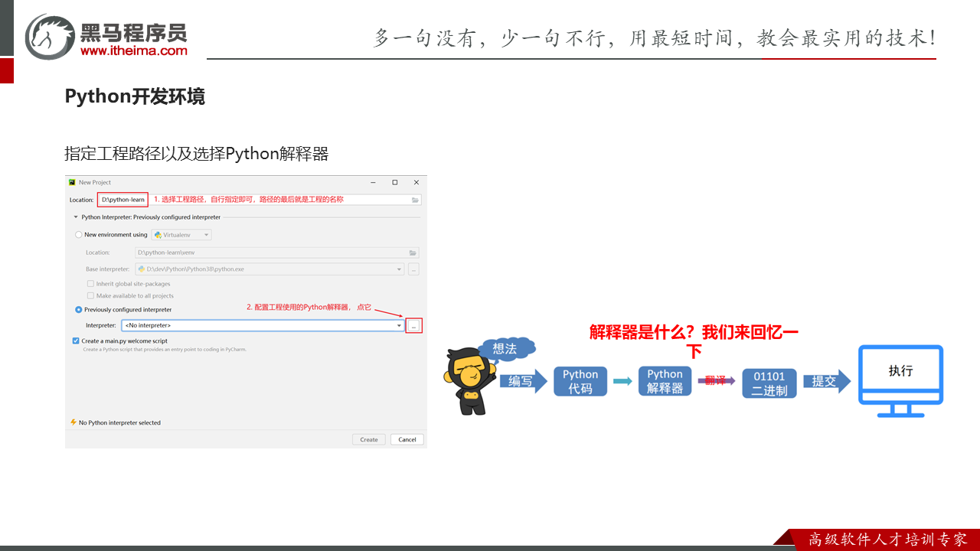Click the '...' button beside the Interpreter dropdown
Screen dimensions: 980x551
[413, 326]
